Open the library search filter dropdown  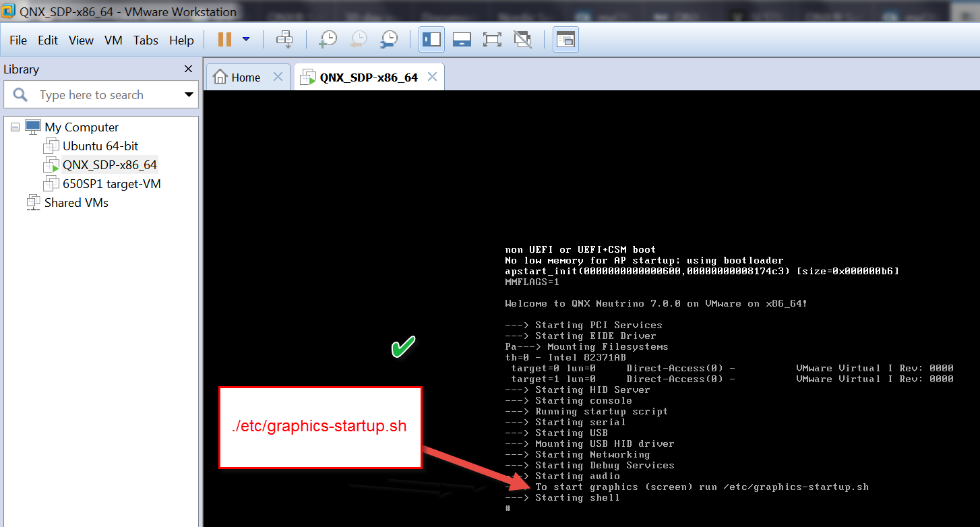[x=189, y=95]
